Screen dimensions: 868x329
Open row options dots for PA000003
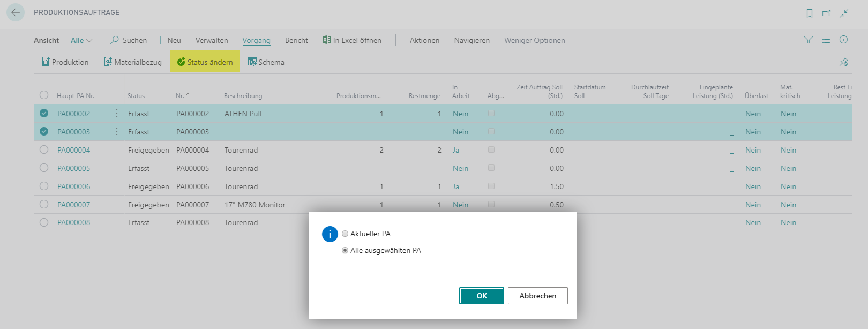[117, 132]
